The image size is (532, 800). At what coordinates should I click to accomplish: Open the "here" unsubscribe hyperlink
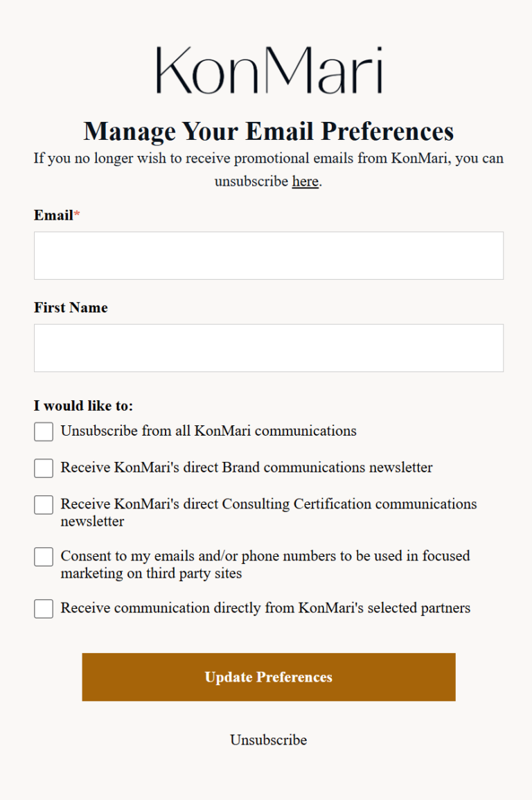tap(305, 181)
